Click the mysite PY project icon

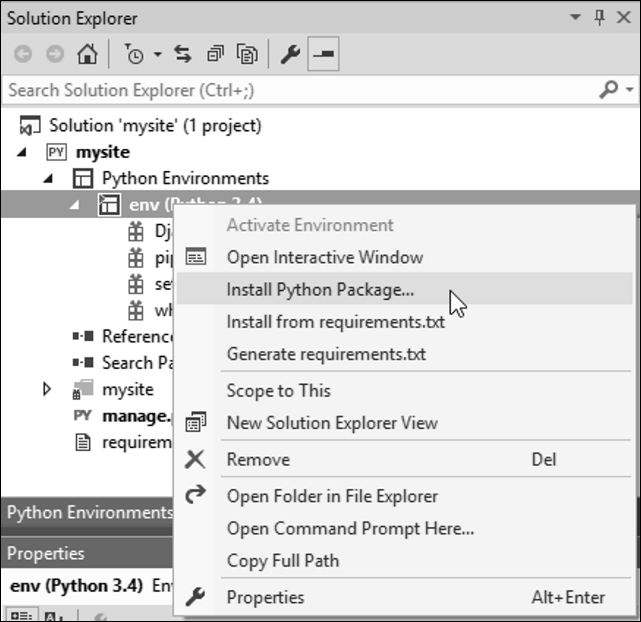[56, 152]
